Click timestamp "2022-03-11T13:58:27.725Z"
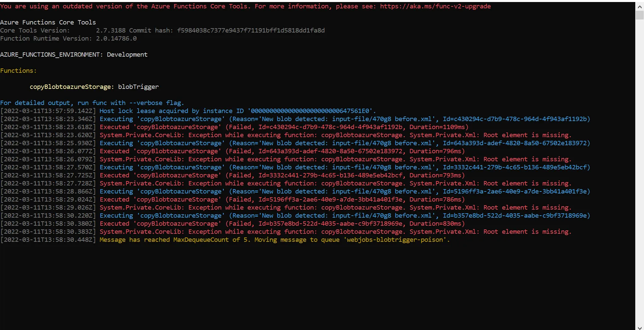The height and width of the screenshot is (330, 644). (48, 175)
